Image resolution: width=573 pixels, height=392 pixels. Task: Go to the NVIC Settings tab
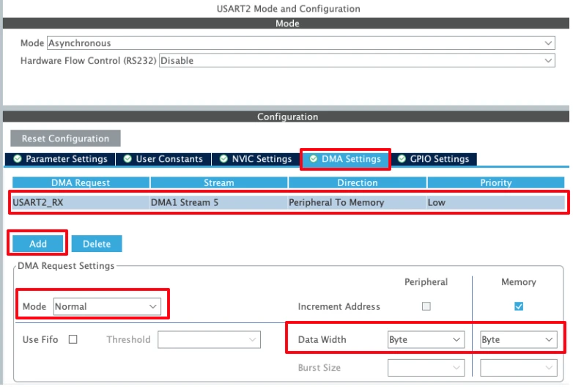256,159
